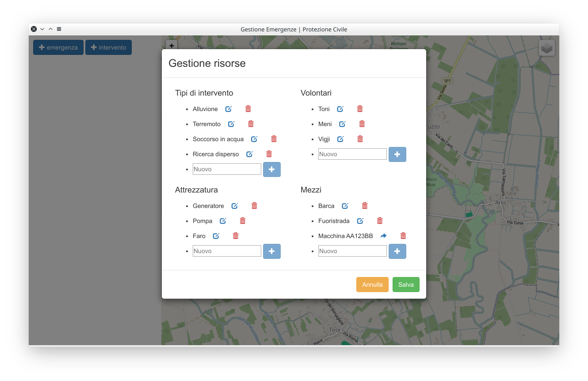Delete Soccorso in acqua entry
Screen dimensions: 588x381
pyautogui.click(x=274, y=139)
